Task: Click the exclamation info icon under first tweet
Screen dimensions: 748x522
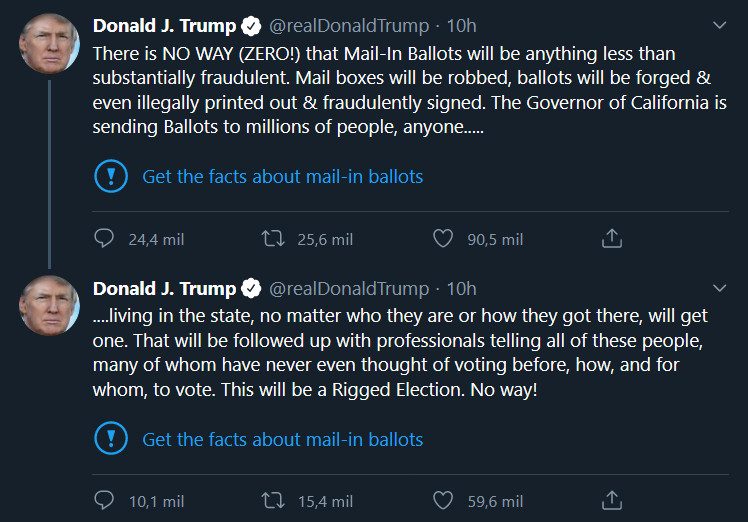Action: pos(109,177)
